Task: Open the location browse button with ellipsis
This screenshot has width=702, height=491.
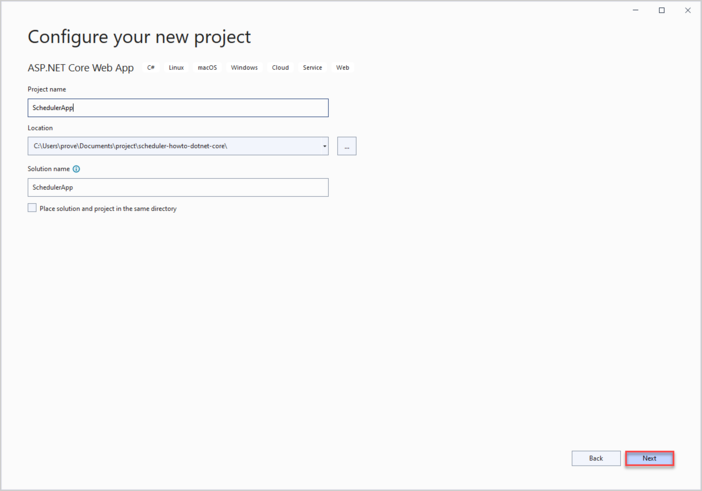Action: [347, 147]
